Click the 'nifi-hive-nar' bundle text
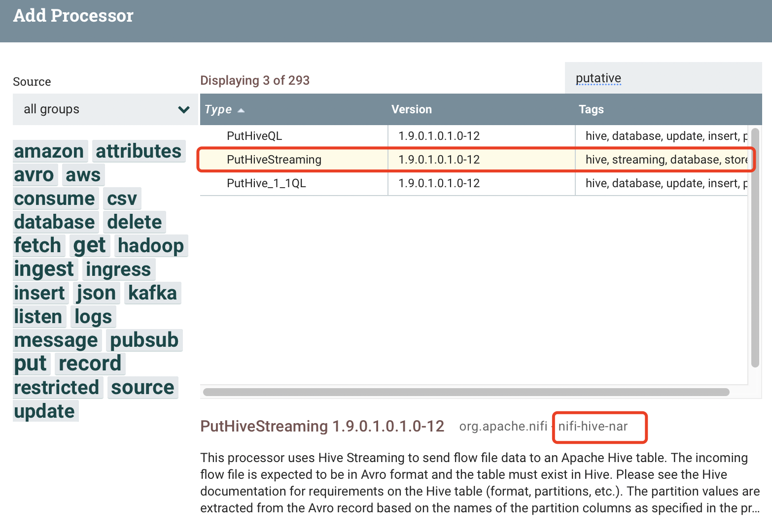Viewport: 772px width, 532px height. (x=593, y=426)
